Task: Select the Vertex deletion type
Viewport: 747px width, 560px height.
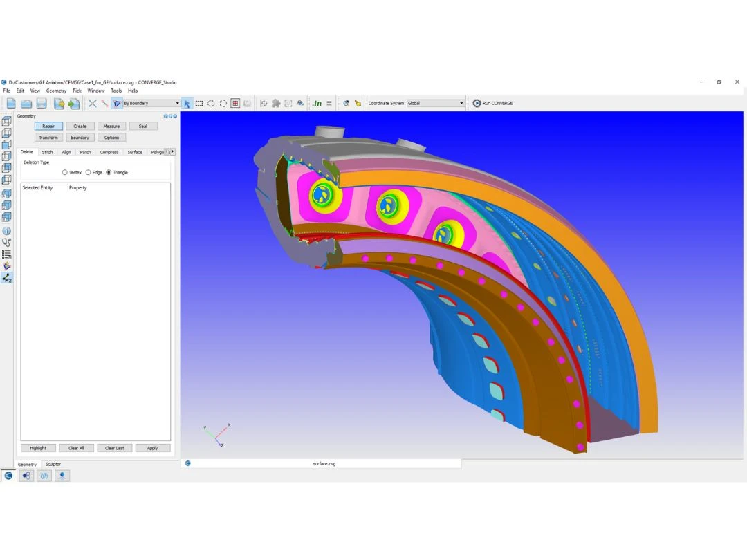Action: tap(65, 172)
